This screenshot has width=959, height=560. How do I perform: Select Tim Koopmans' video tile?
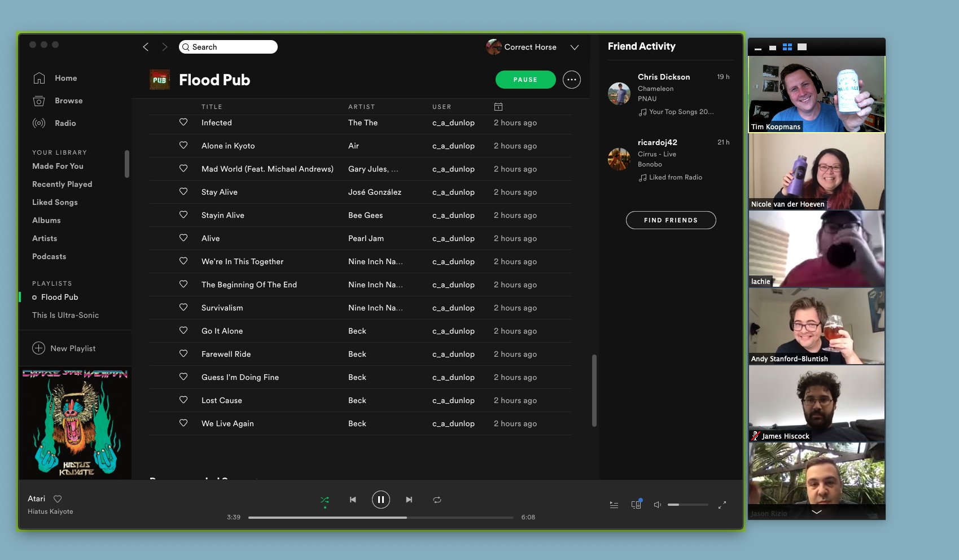click(x=817, y=94)
